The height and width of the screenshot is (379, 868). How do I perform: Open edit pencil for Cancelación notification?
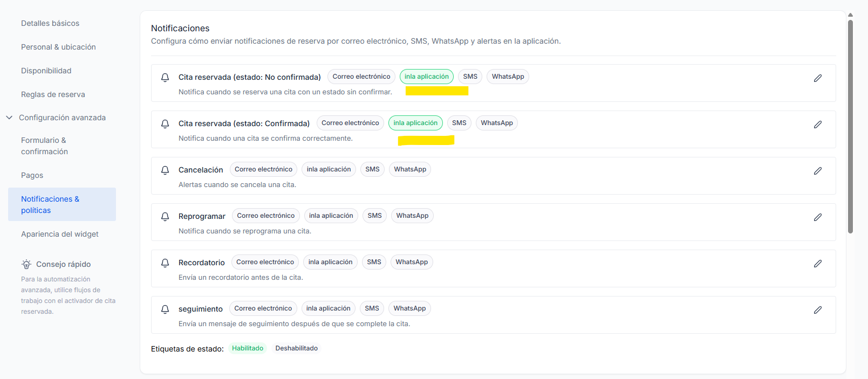[x=818, y=171]
